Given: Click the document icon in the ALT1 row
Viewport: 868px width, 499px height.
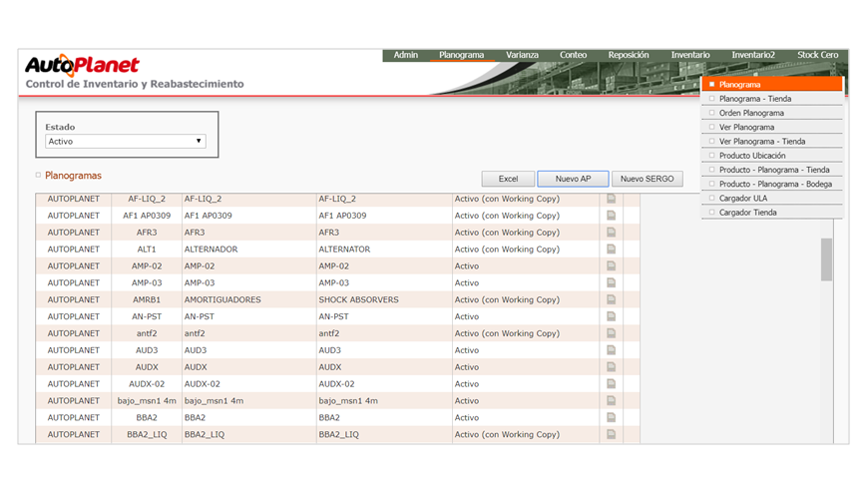Looking at the screenshot, I should (x=611, y=249).
